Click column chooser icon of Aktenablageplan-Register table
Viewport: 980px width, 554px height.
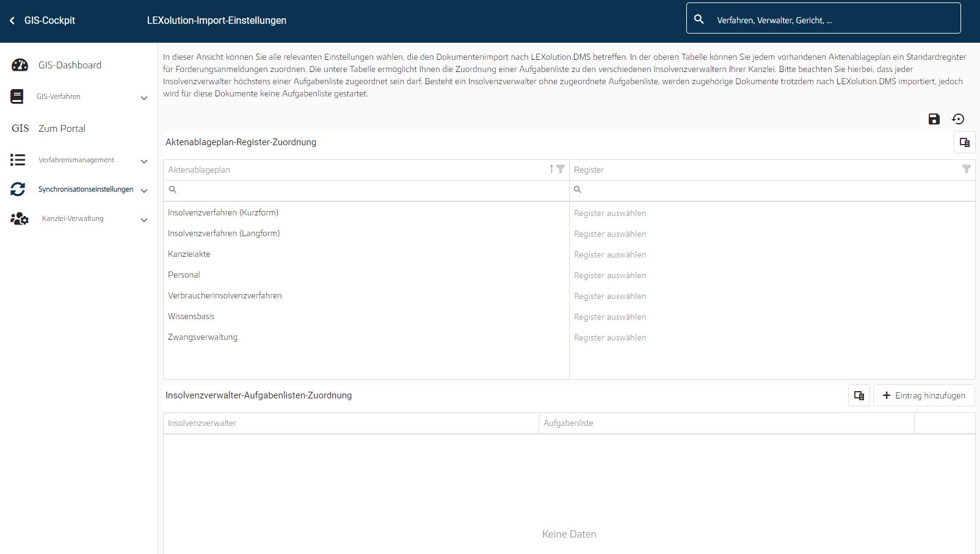click(x=965, y=142)
